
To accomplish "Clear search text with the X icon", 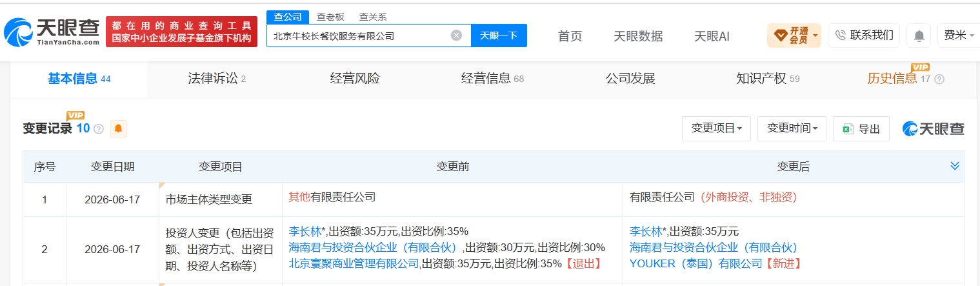I will click(x=456, y=36).
